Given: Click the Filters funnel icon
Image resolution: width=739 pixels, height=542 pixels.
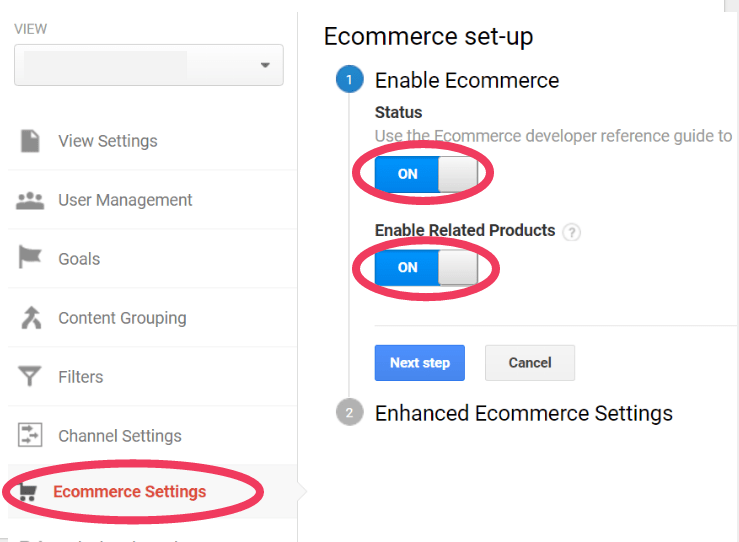Looking at the screenshot, I should tap(30, 377).
